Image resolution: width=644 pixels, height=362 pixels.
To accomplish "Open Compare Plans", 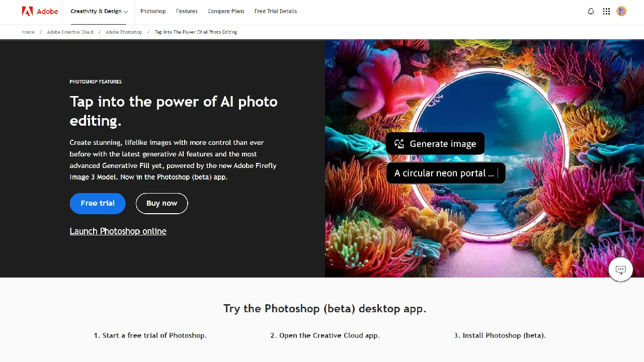I will pyautogui.click(x=226, y=11).
